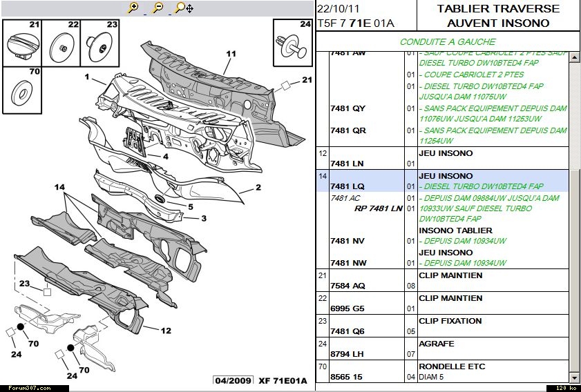Click the washer part 70 thumbnail

[x=22, y=89]
